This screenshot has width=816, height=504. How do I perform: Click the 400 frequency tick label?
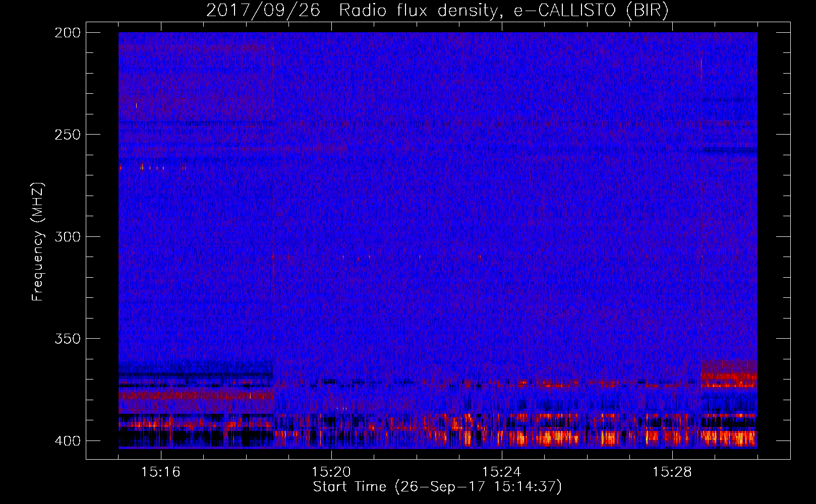[x=67, y=440]
